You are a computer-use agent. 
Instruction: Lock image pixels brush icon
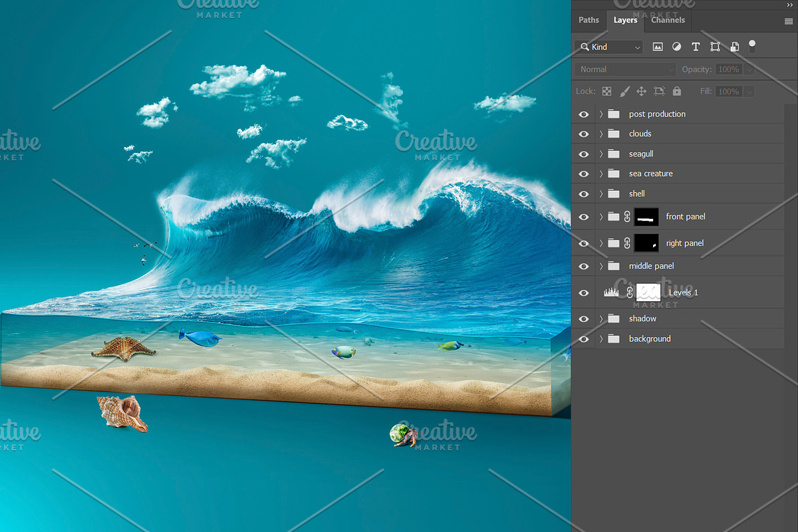[624, 91]
